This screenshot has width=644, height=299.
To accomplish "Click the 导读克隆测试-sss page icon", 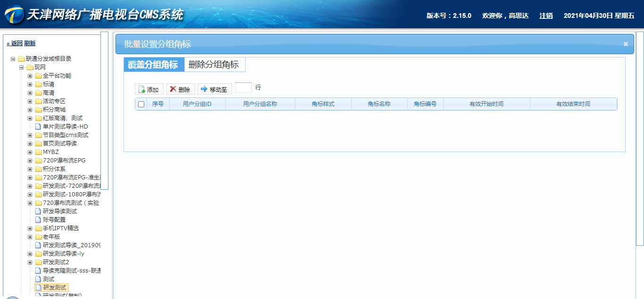I will click(38, 271).
